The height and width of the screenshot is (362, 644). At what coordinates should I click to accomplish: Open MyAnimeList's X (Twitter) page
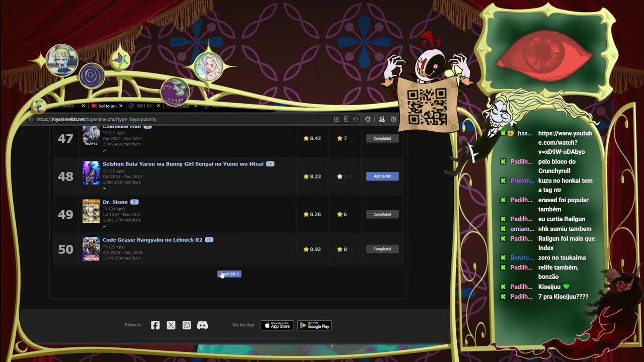pyautogui.click(x=171, y=325)
